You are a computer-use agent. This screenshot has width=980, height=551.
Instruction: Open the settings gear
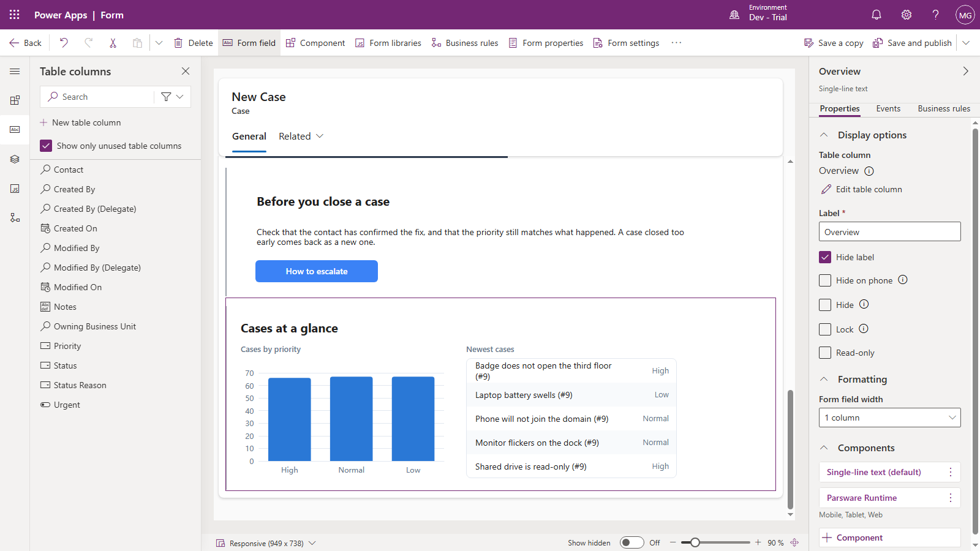tap(907, 15)
